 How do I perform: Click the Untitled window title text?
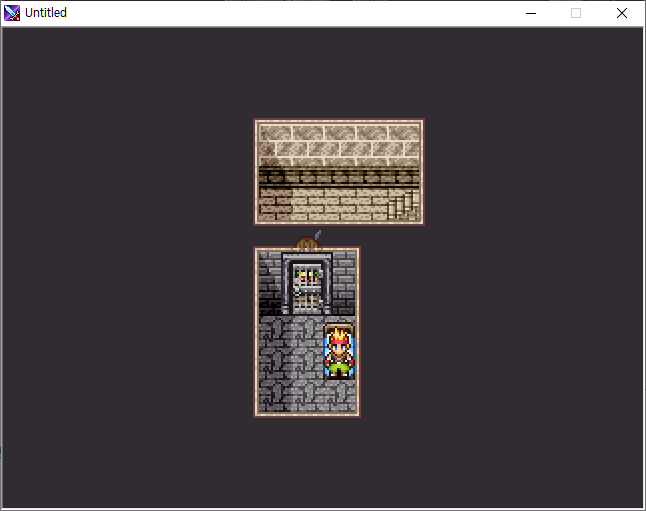pos(46,13)
